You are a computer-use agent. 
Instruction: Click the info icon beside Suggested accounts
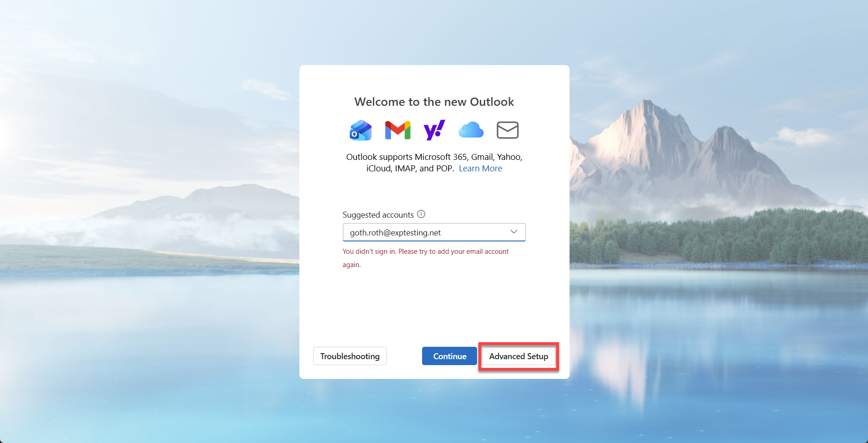(x=421, y=214)
